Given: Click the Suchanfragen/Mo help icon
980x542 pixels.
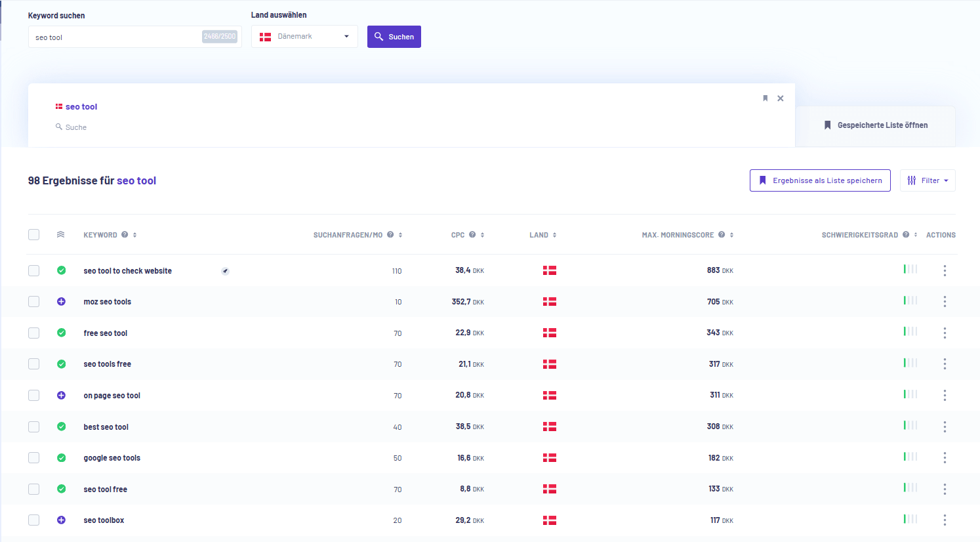Looking at the screenshot, I should point(390,234).
